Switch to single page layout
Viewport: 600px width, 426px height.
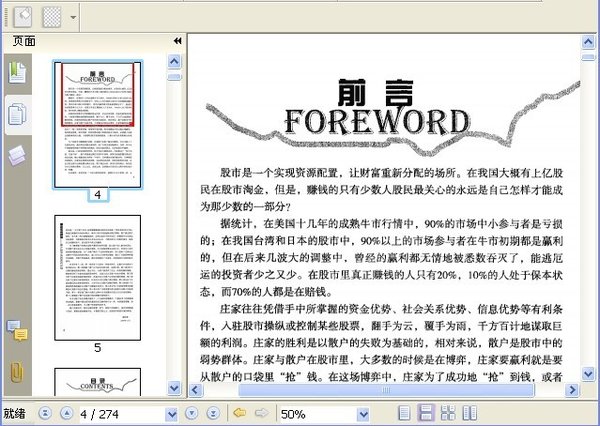coord(404,413)
